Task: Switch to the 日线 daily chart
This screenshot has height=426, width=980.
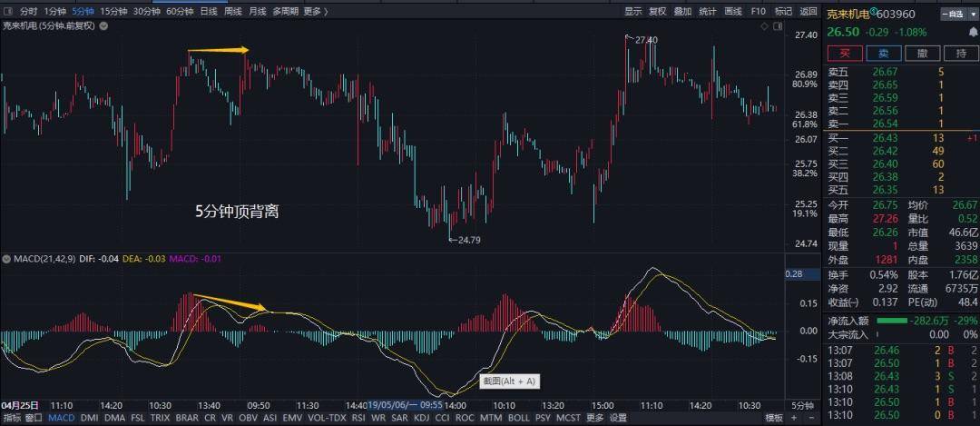Action: pyautogui.click(x=209, y=11)
